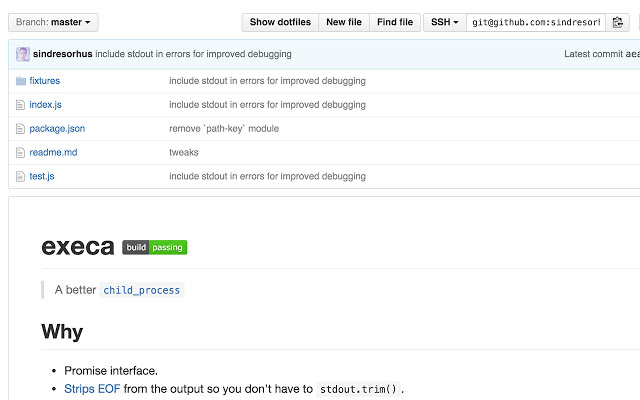Open the sindresorhus author link
This screenshot has height=400, width=640.
click(62, 54)
